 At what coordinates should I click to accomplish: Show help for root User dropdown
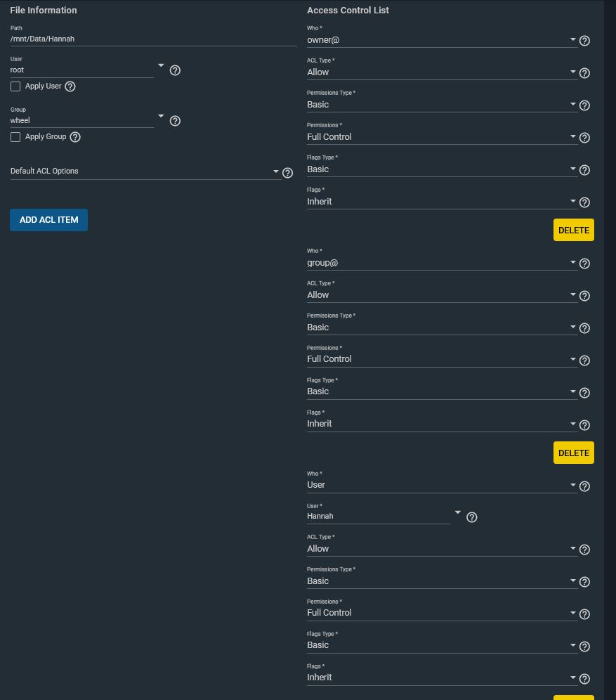[x=175, y=70]
